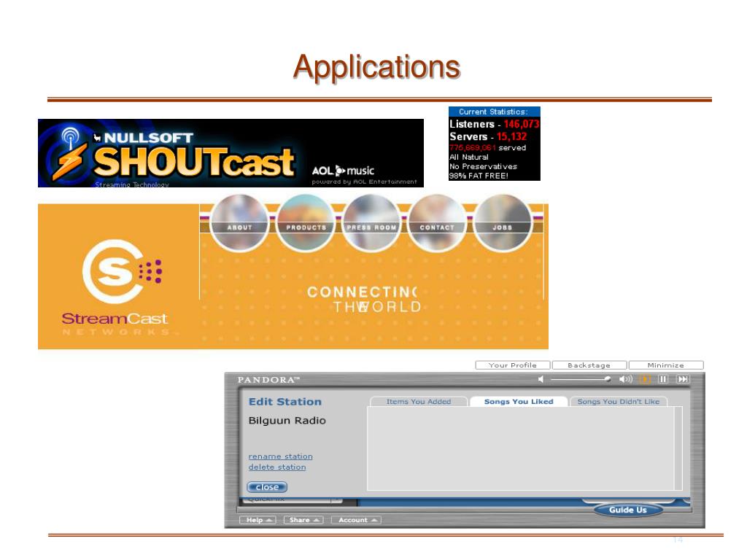Expand the Help menu in Pandora
Viewport: 747px width, 560px height.
258,520
